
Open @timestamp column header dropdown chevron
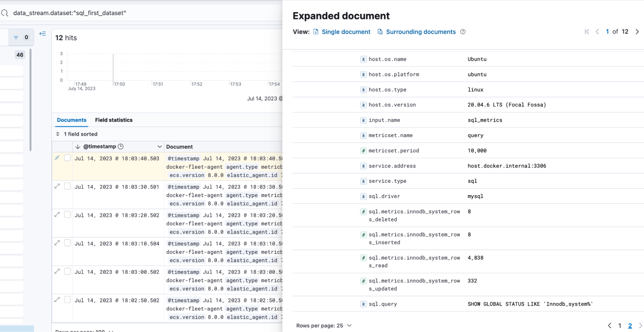(x=159, y=147)
